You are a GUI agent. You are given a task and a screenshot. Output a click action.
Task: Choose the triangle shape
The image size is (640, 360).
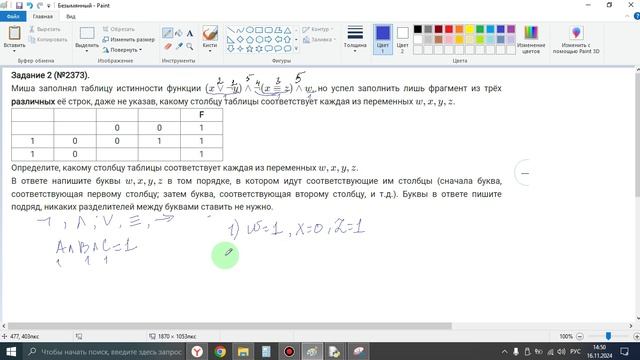(x=287, y=30)
